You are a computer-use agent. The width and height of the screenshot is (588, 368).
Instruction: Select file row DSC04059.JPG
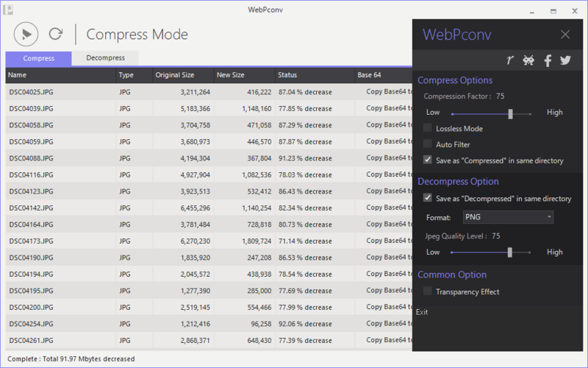[209, 141]
